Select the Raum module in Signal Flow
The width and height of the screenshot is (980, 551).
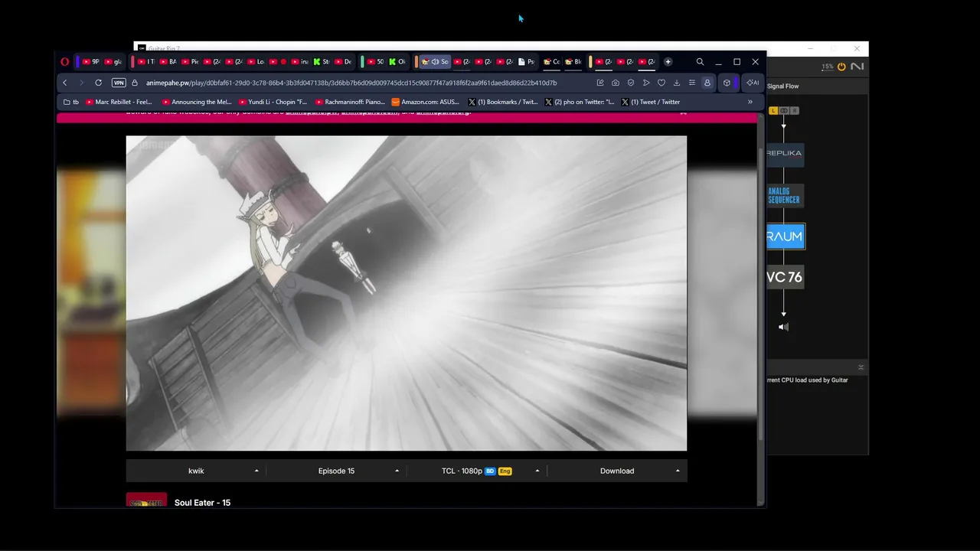[x=786, y=236]
